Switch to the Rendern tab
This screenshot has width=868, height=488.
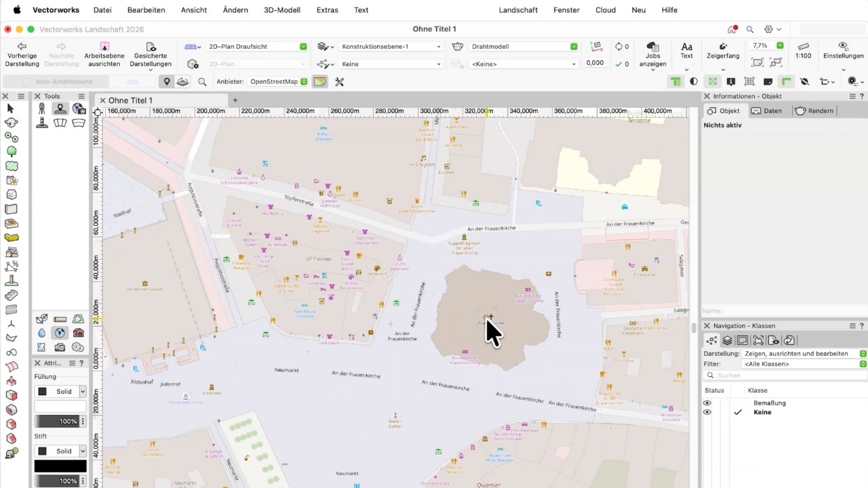(x=814, y=110)
